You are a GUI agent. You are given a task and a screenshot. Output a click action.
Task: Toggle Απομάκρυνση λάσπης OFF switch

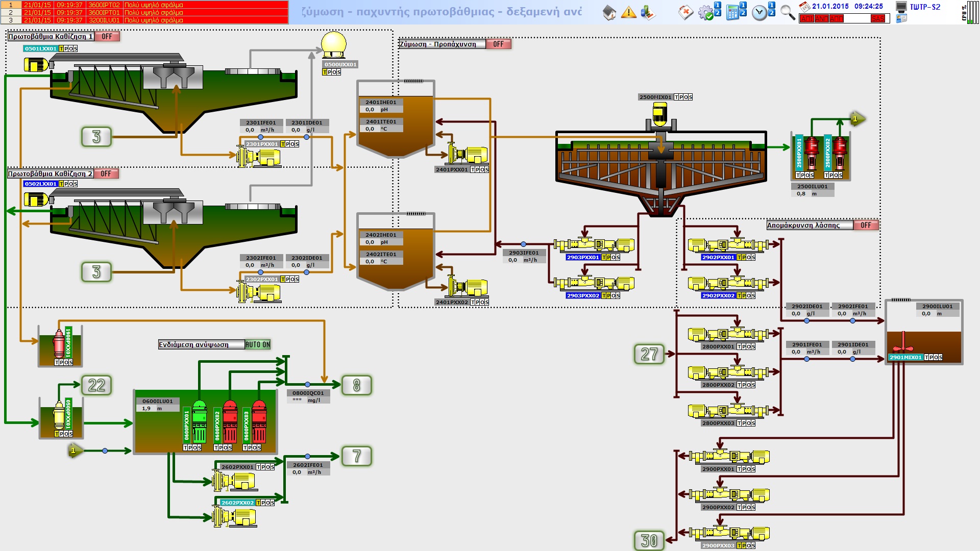click(x=866, y=225)
